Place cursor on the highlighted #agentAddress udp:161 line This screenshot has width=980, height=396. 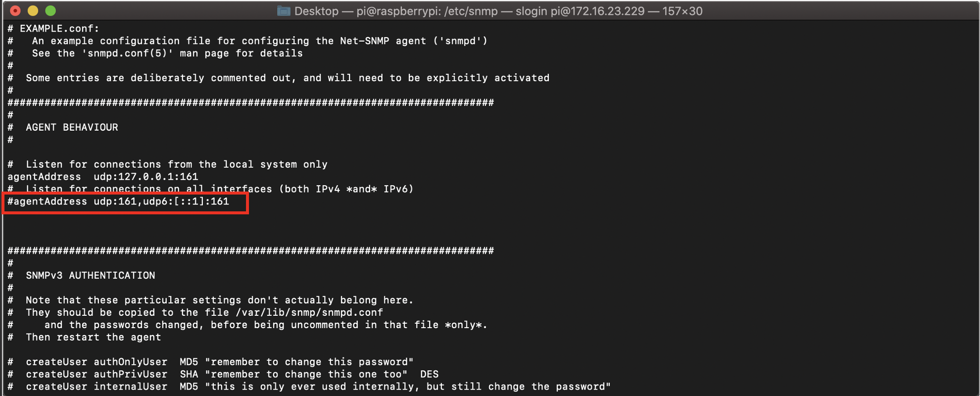coord(118,201)
